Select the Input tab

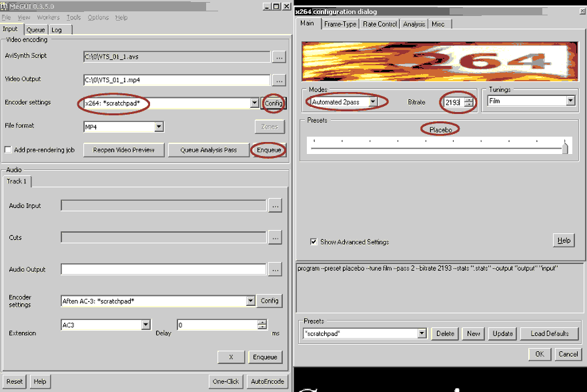coord(10,29)
